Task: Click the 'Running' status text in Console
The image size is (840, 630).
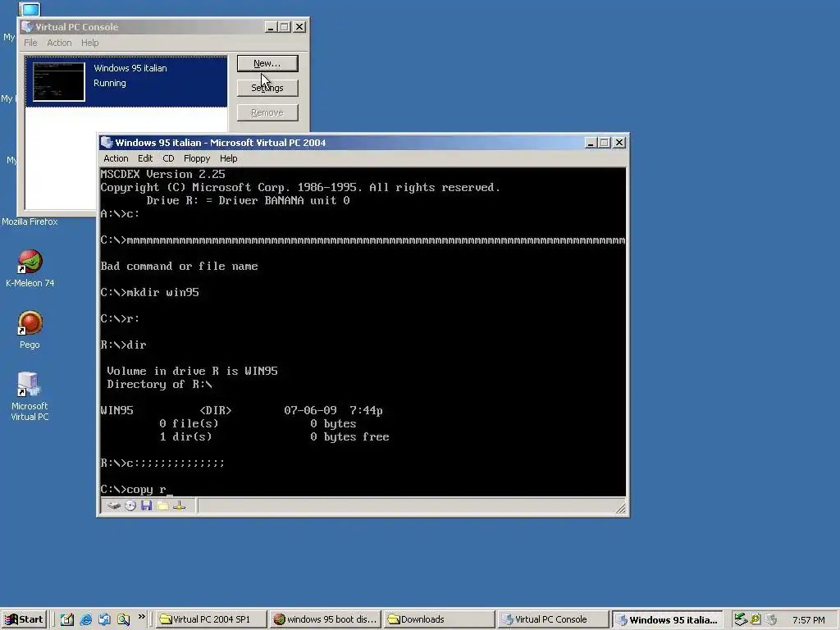Action: [x=110, y=83]
